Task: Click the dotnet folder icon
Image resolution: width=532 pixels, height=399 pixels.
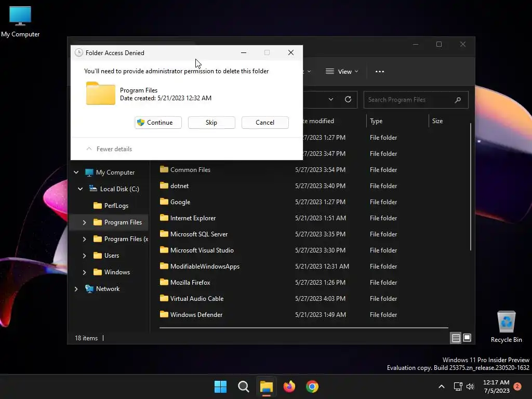Action: click(x=164, y=185)
